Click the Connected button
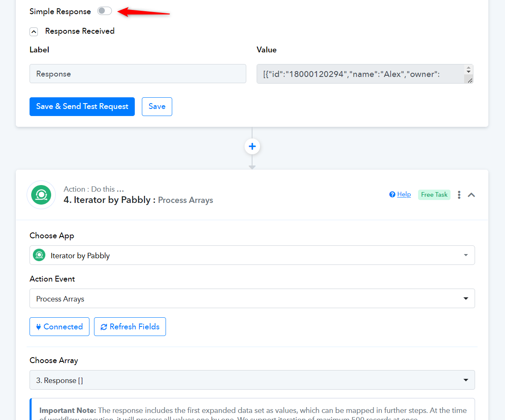This screenshot has width=505, height=420. (x=59, y=326)
